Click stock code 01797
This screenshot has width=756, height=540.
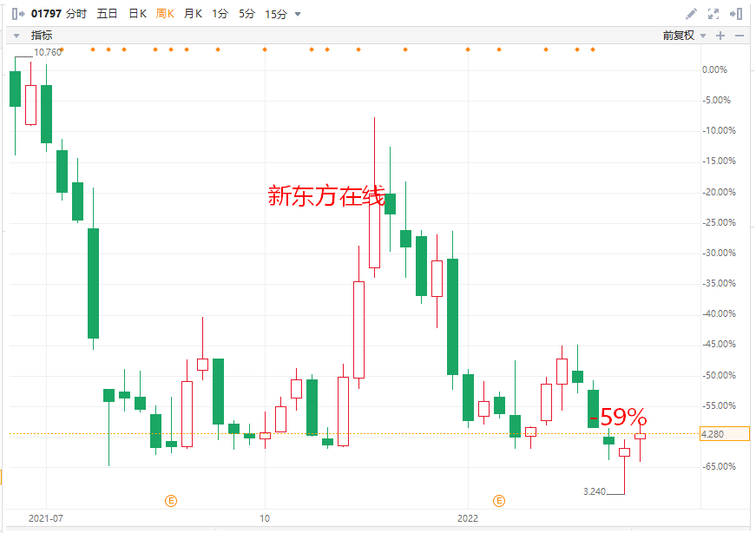45,14
